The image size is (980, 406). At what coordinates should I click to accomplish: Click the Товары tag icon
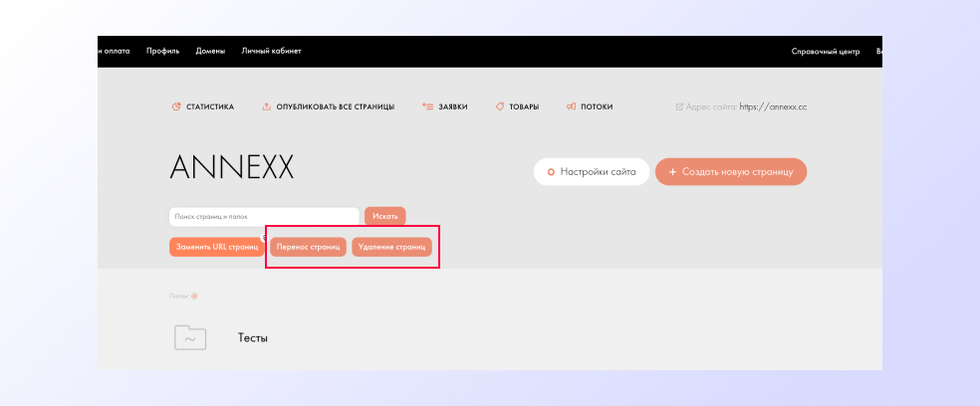coord(500,106)
